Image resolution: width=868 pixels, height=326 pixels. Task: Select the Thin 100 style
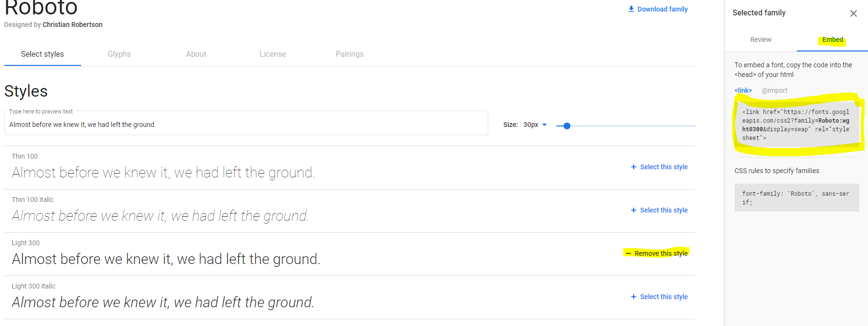pos(659,167)
